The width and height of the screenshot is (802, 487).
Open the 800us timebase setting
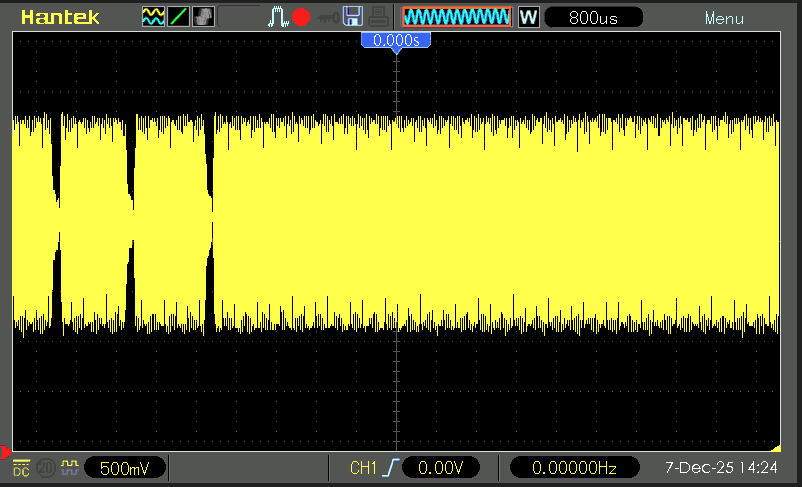(596, 17)
